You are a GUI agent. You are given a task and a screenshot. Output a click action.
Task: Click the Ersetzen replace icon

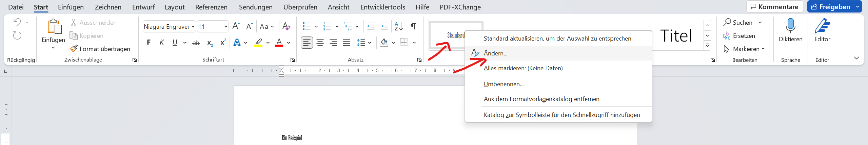(727, 35)
